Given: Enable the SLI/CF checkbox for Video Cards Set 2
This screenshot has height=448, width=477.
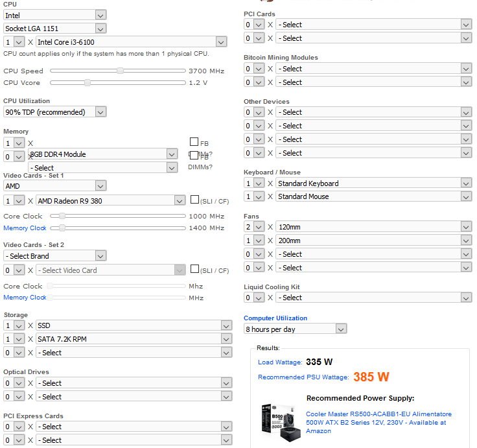Looking at the screenshot, I should [x=195, y=269].
